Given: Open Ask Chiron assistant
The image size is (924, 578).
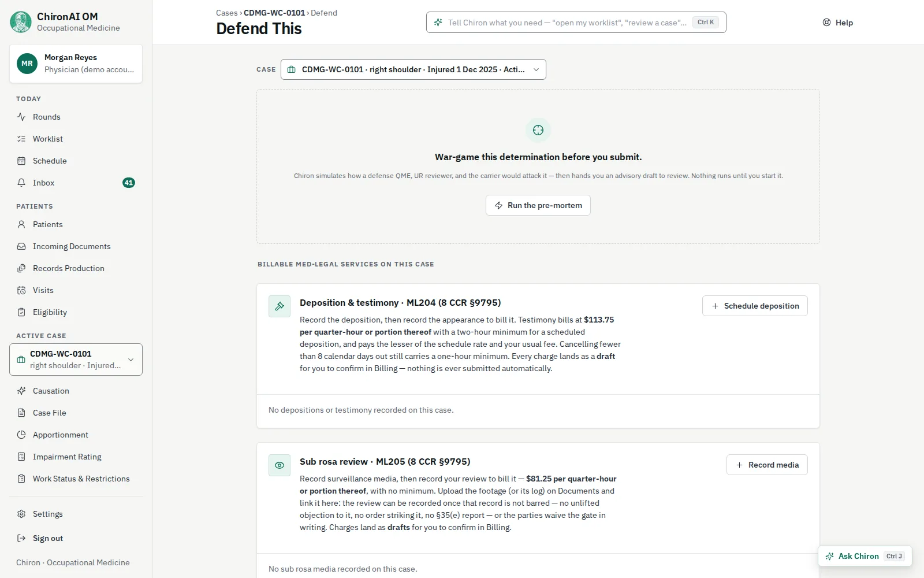Looking at the screenshot, I should [865, 556].
